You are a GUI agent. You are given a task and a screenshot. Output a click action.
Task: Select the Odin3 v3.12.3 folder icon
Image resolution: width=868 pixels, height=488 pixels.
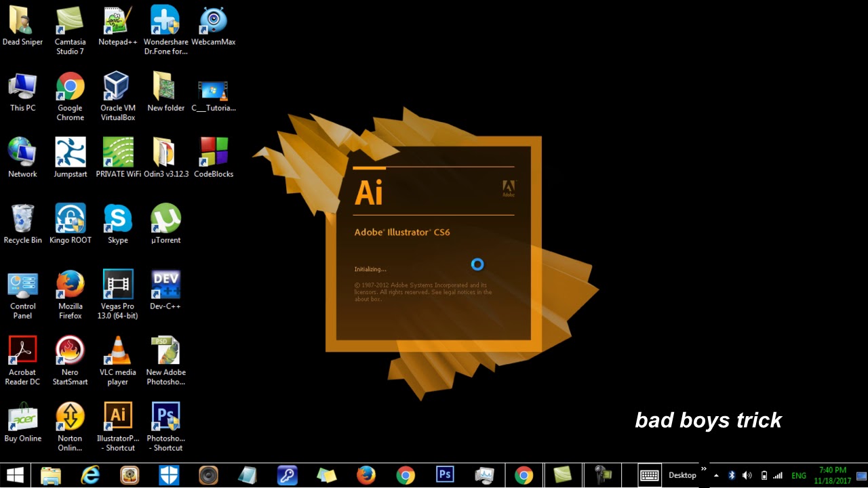click(x=165, y=158)
